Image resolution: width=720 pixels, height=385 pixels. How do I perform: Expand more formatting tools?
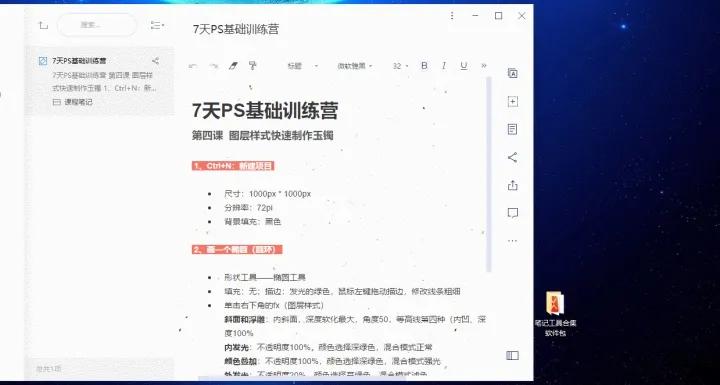(x=484, y=66)
